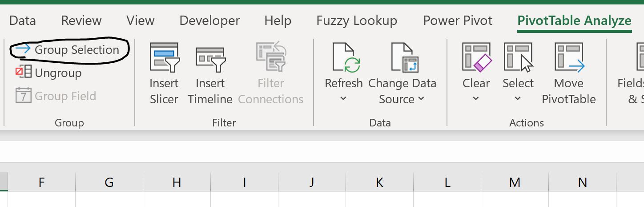Select column K header
The width and height of the screenshot is (644, 207).
tap(379, 182)
